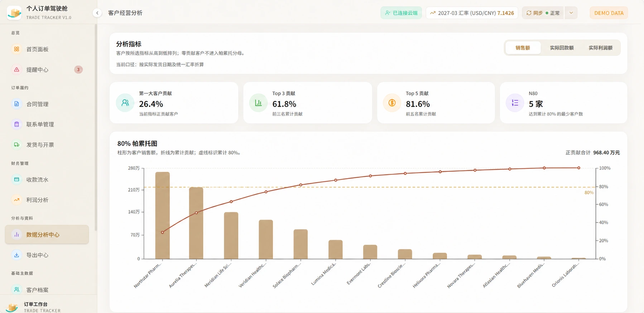Switch metric to 实际利润额
This screenshot has height=313, width=644.
coord(600,48)
